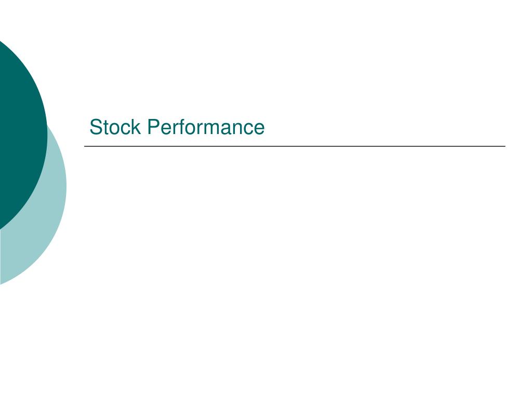Image resolution: width=532 pixels, height=399 pixels.
Task: Click the final "e" in Performance
Action: (x=260, y=129)
